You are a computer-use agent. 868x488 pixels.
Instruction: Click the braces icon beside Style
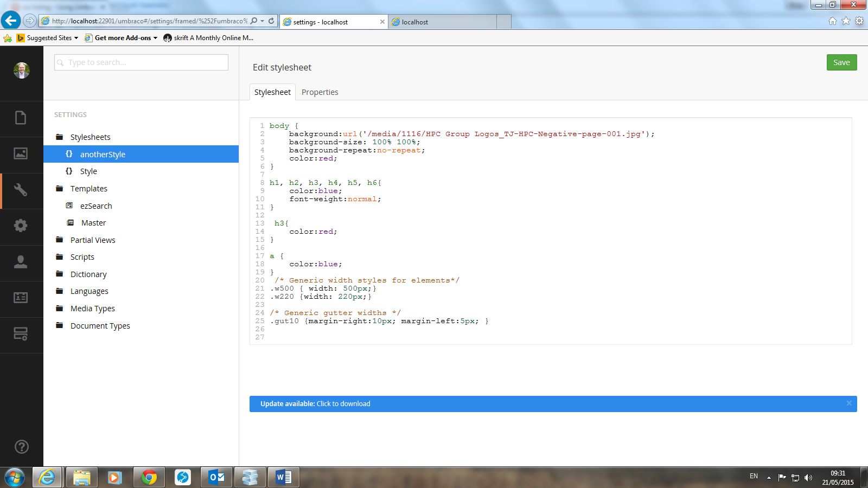(x=69, y=171)
